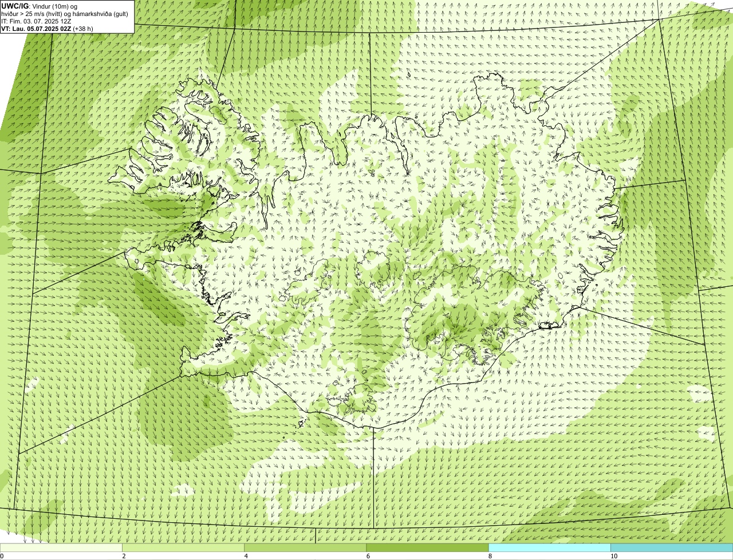The height and width of the screenshot is (560, 733).
Task: Click the '6' tick label on the legend
Action: (x=368, y=556)
